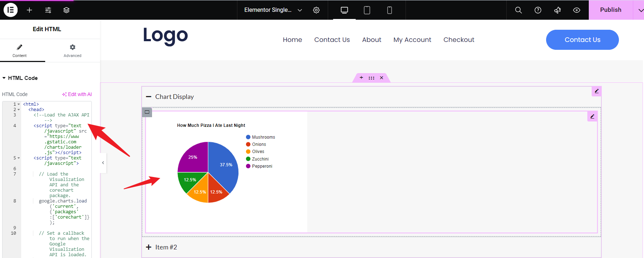Click the Edit with AI link

coord(77,94)
